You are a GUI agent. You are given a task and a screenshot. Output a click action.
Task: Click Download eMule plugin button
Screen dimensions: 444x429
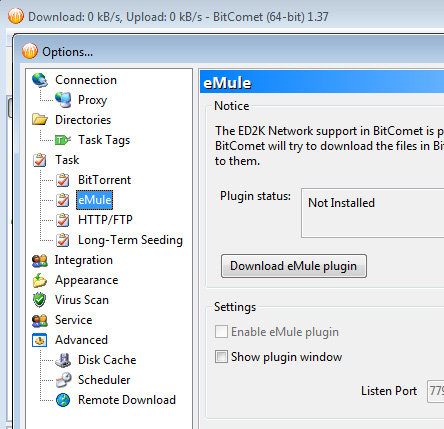point(294,266)
